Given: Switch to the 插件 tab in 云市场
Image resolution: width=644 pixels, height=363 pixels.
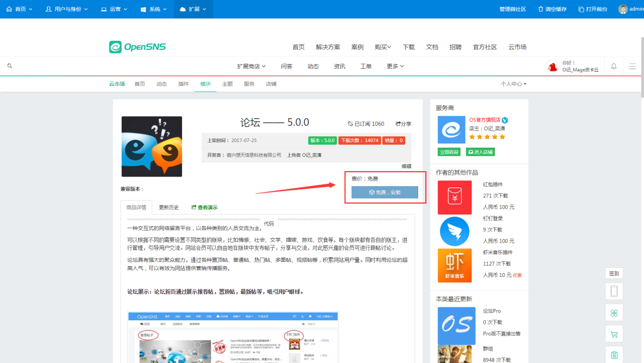Looking at the screenshot, I should click(184, 84).
